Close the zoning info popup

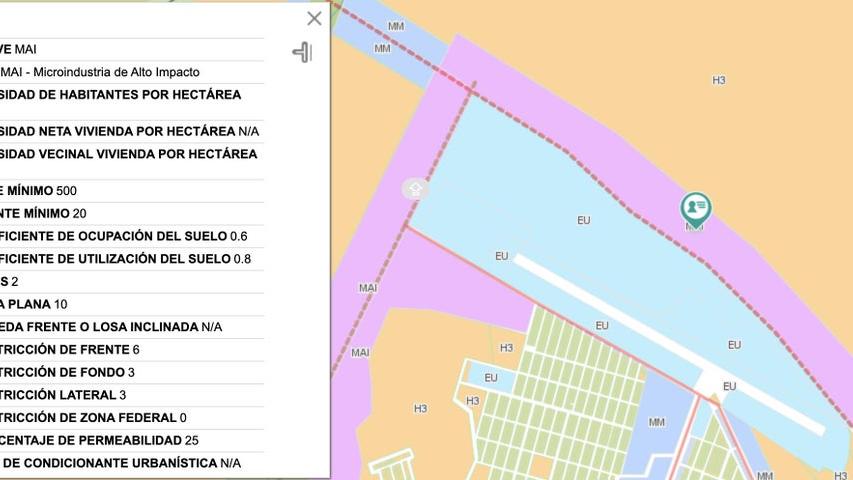click(314, 18)
